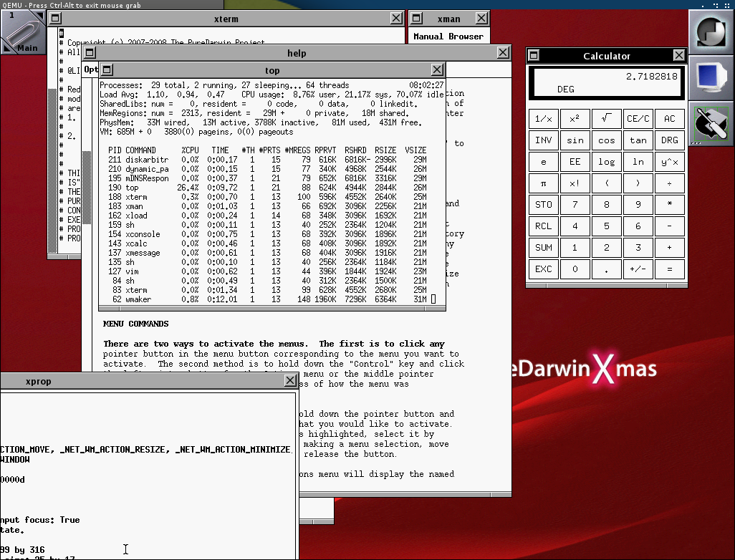
Task: Click the * multiply button in Calculator
Action: [669, 205]
